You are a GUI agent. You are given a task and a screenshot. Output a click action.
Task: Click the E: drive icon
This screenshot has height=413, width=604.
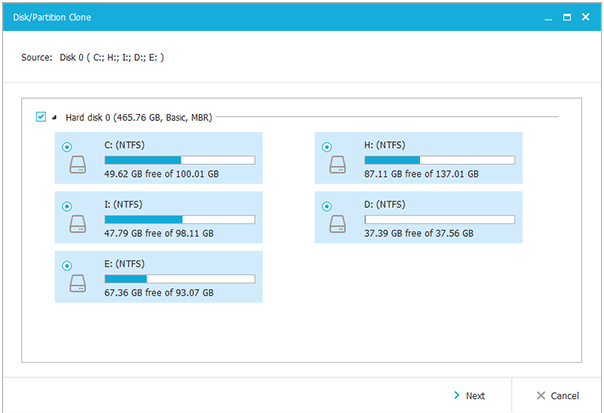coord(78,286)
